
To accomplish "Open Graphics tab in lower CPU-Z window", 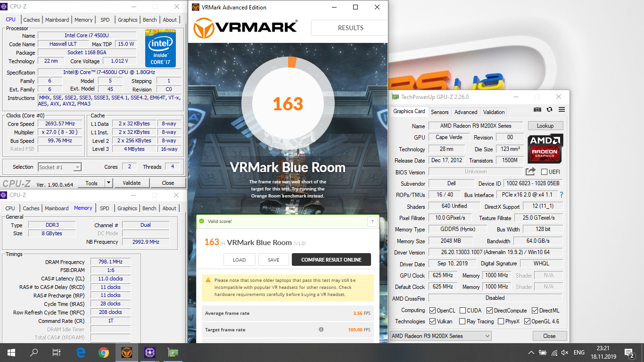I will pos(127,208).
